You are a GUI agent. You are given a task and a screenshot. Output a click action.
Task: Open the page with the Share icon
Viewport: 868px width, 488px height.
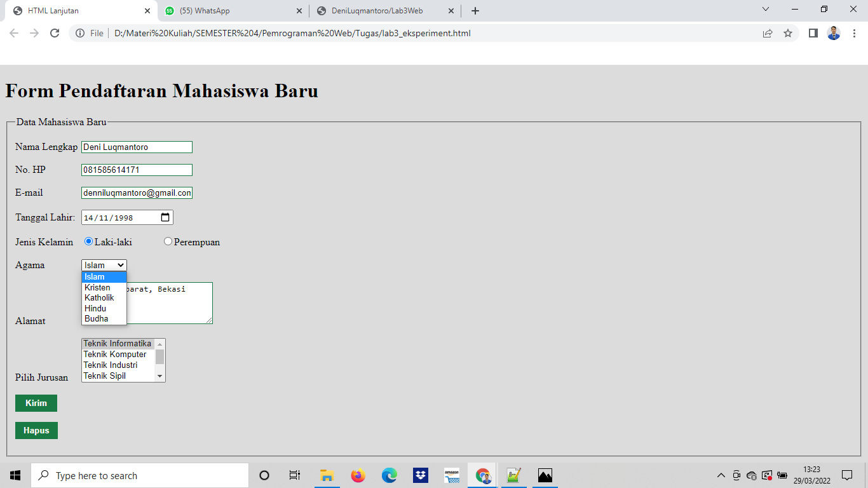tap(767, 33)
